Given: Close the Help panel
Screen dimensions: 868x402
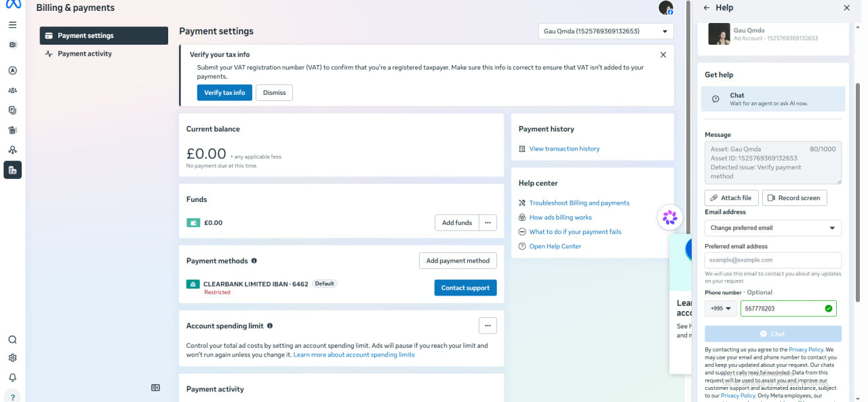Looking at the screenshot, I should (846, 7).
